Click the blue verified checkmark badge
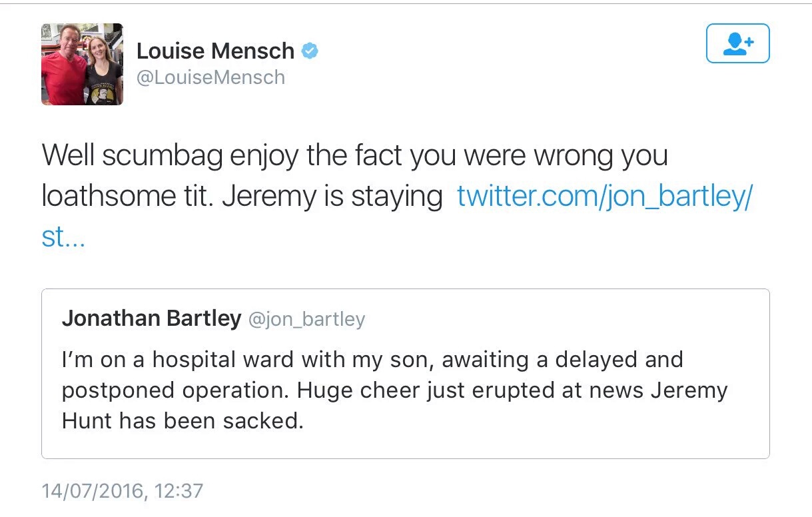The image size is (812, 517). click(x=310, y=51)
